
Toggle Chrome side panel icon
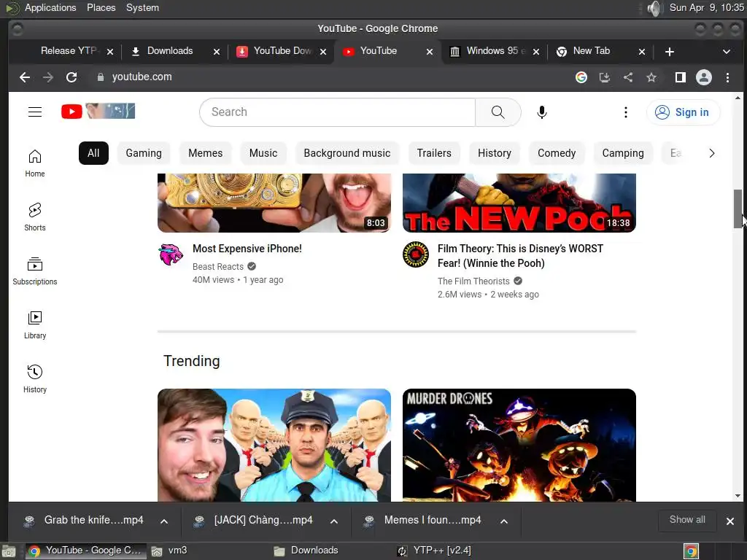tap(681, 77)
